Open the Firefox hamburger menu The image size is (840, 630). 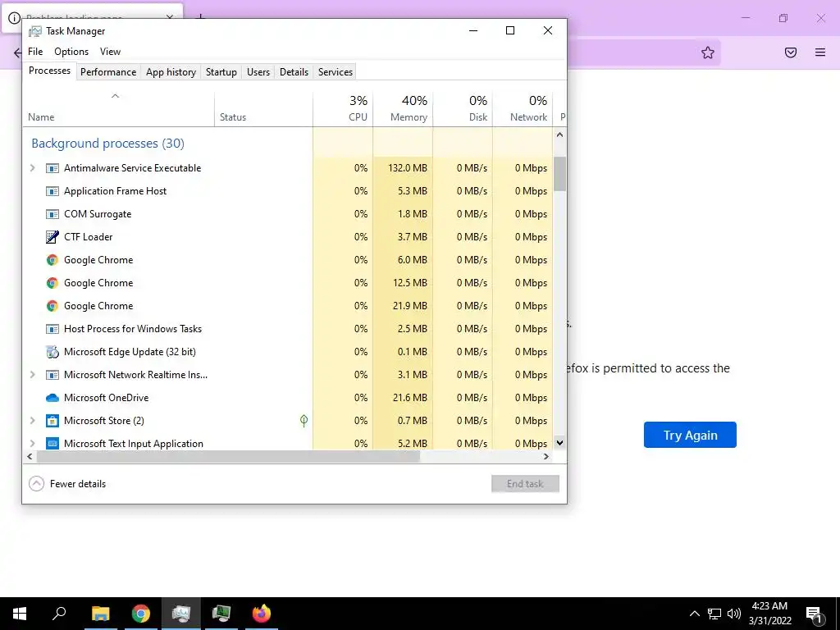coord(820,52)
